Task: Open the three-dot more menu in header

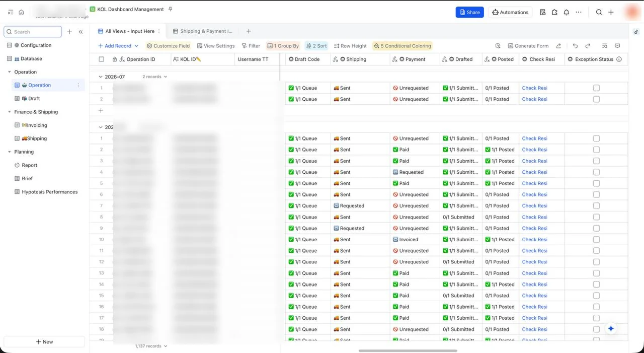Action: click(x=579, y=12)
